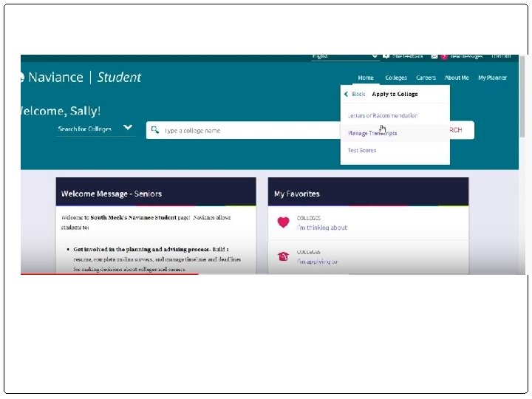Open the Colleges navigation menu
Viewport: 532px width, 399px height.
click(396, 78)
